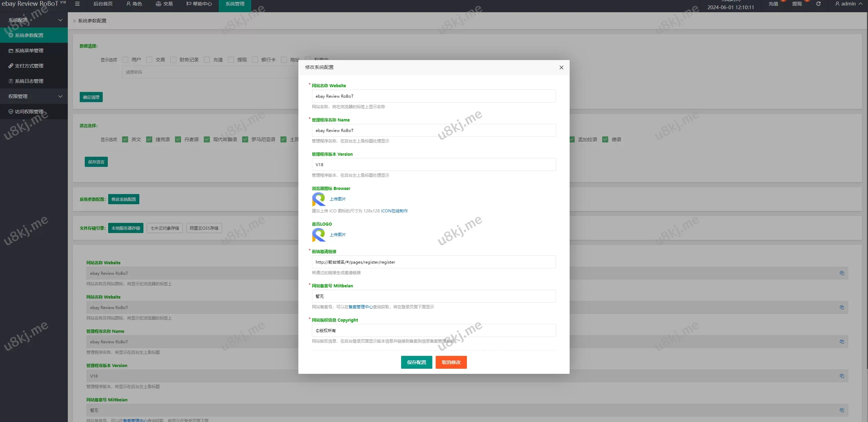Collapse the 系统配置 sidebar group
This screenshot has height=422, width=868.
pos(34,20)
